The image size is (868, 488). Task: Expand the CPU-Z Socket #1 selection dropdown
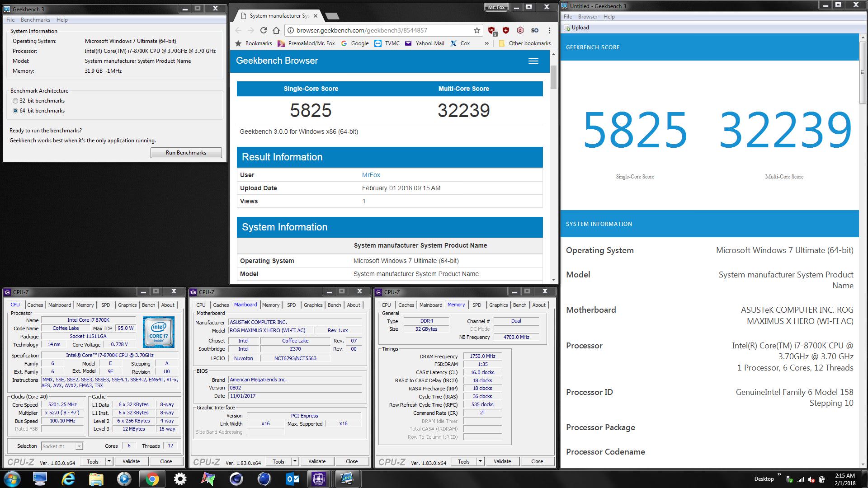(x=79, y=446)
